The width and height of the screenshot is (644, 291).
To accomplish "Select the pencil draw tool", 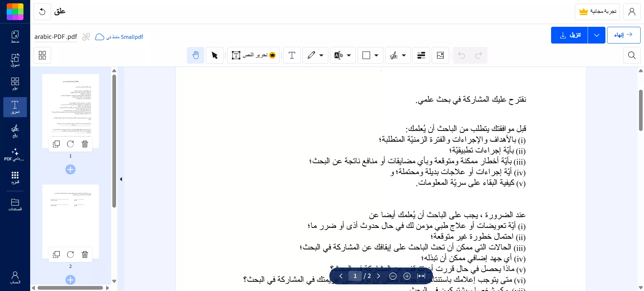I will click(311, 55).
